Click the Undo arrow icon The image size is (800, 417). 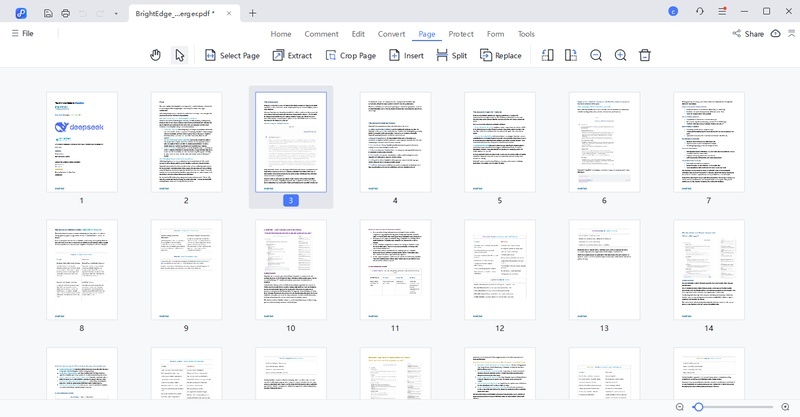(83, 13)
